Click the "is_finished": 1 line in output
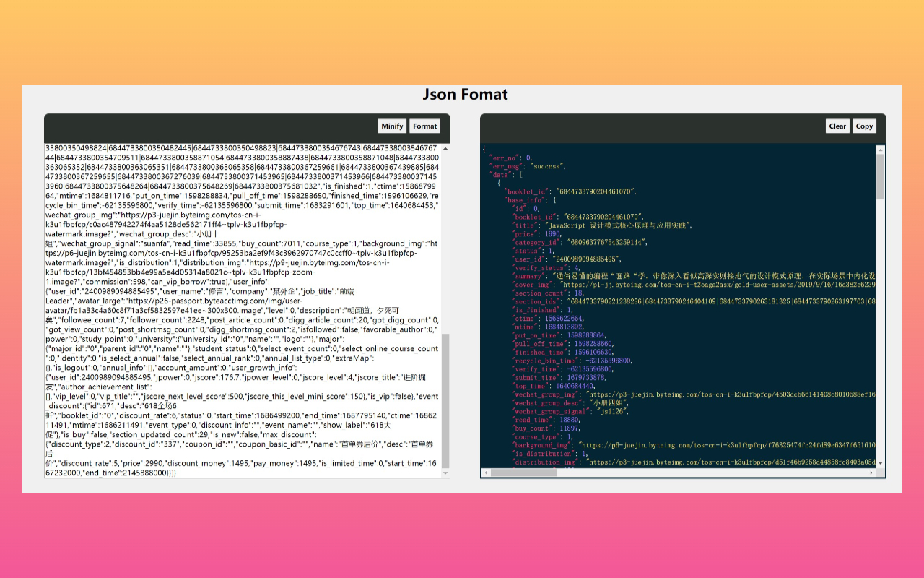 click(541, 310)
